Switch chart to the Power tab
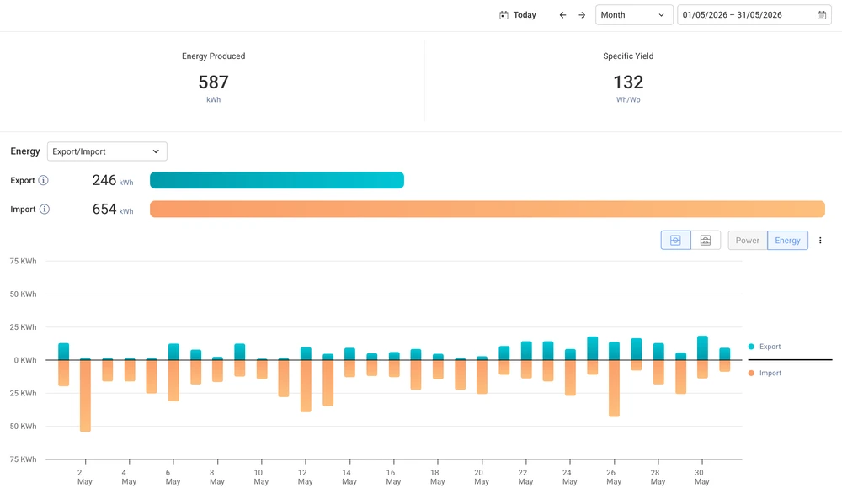Screen dimensions: 842x504 748,241
